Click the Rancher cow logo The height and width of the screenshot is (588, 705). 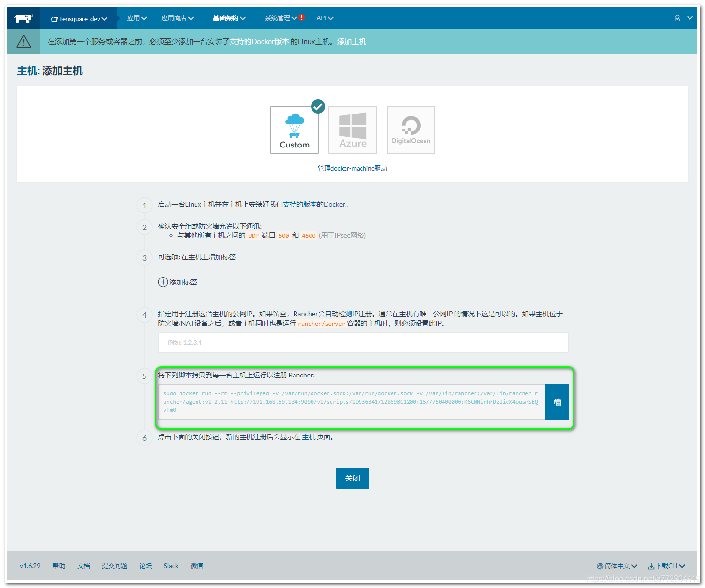click(23, 18)
